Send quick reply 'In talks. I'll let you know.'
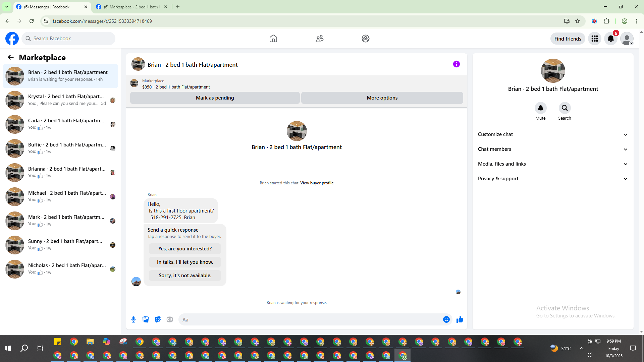This screenshot has width=644, height=362. 185,262
